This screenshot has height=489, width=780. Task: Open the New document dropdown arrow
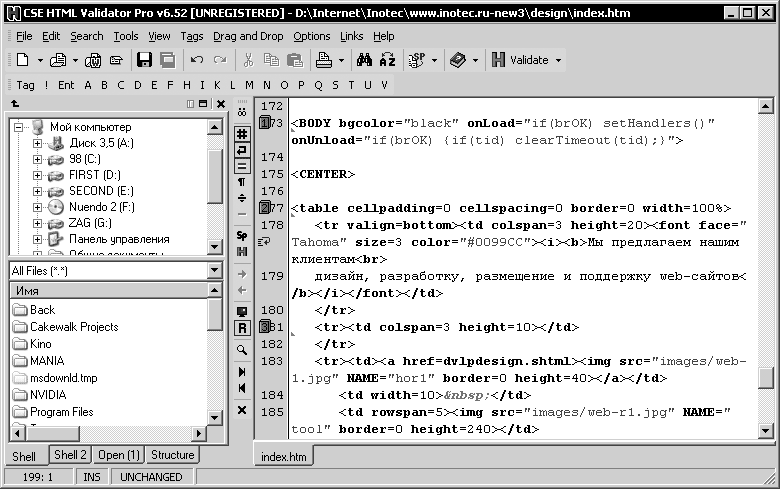point(40,61)
